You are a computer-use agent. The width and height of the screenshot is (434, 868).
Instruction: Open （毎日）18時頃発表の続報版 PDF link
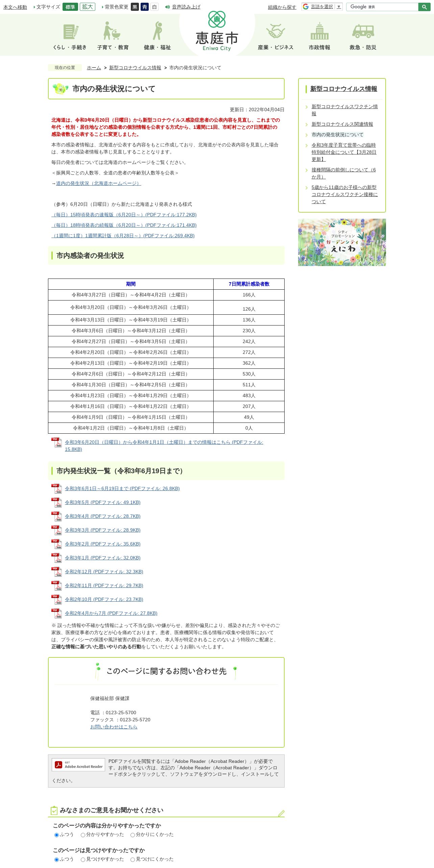coord(124,225)
